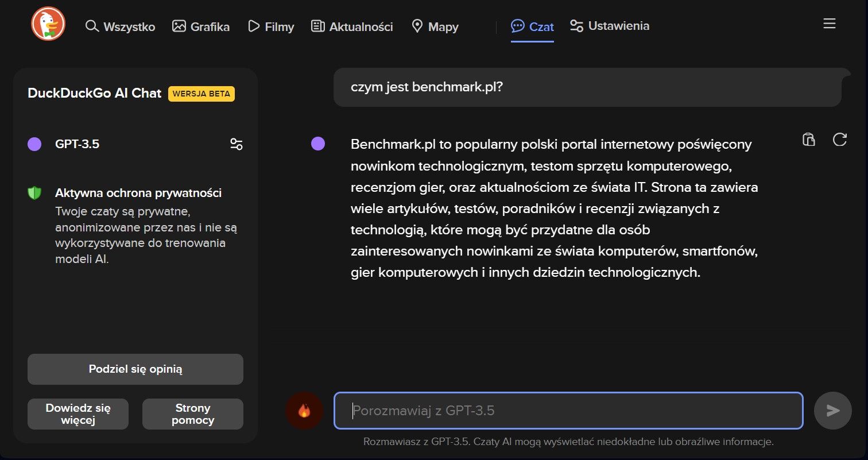The height and width of the screenshot is (460, 868).
Task: Open the Filmy tab
Action: [x=271, y=26]
